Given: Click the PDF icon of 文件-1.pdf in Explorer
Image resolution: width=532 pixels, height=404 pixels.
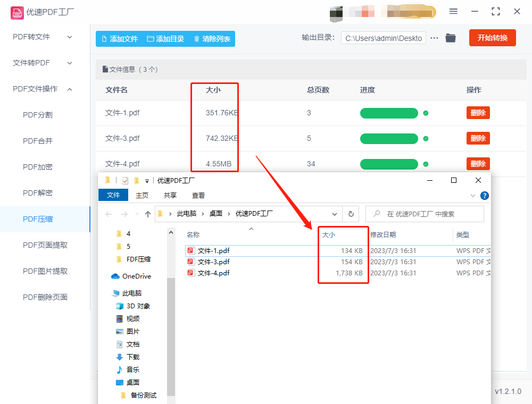Looking at the screenshot, I should point(190,250).
